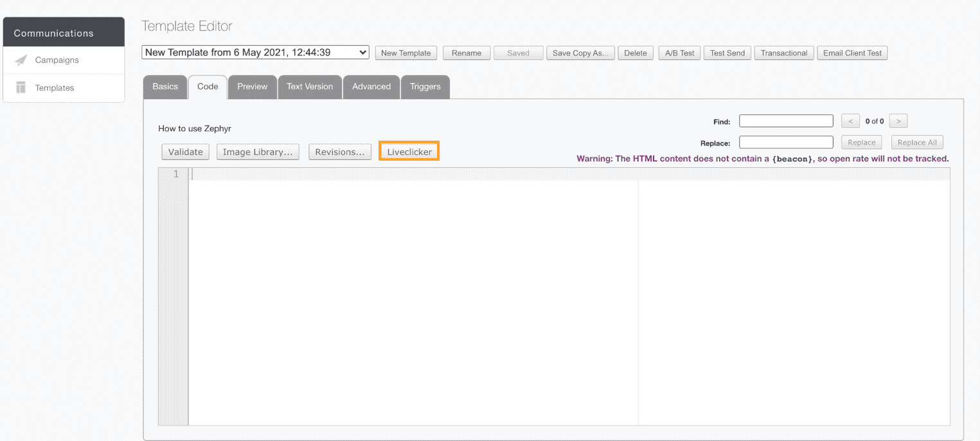This screenshot has width=980, height=441.
Task: Start an A/B Test
Action: [x=679, y=53]
